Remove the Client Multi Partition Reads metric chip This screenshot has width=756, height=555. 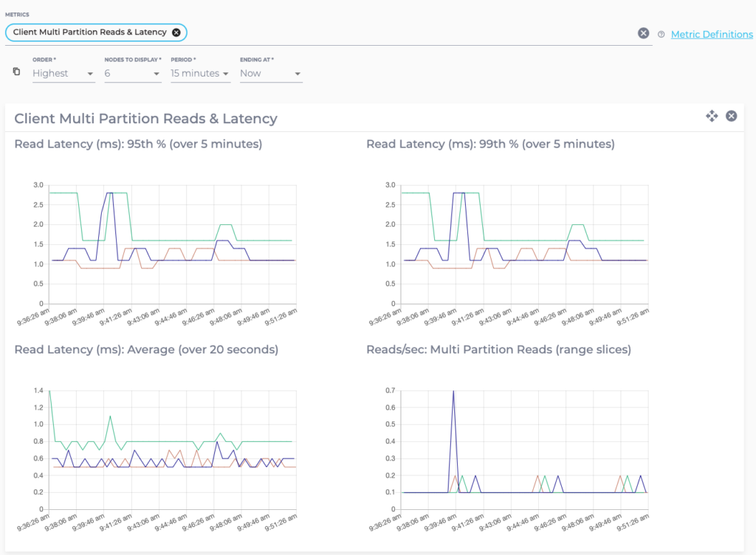[176, 32]
